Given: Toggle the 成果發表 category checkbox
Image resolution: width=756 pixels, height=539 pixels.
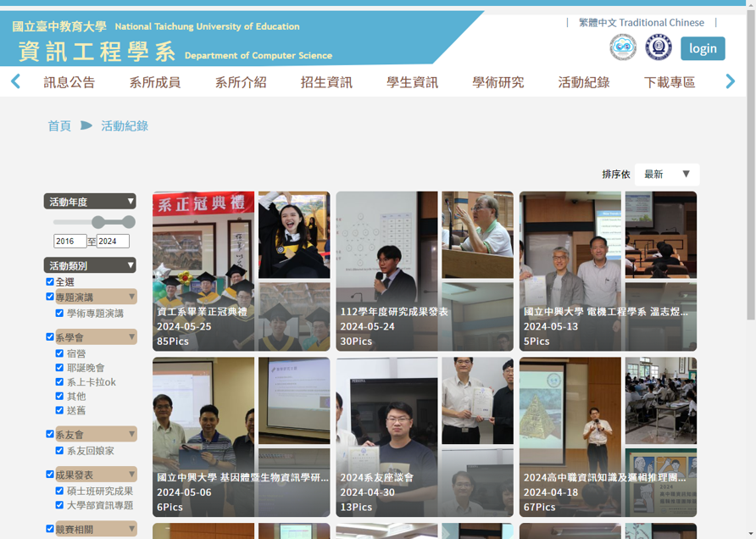Looking at the screenshot, I should [x=50, y=475].
